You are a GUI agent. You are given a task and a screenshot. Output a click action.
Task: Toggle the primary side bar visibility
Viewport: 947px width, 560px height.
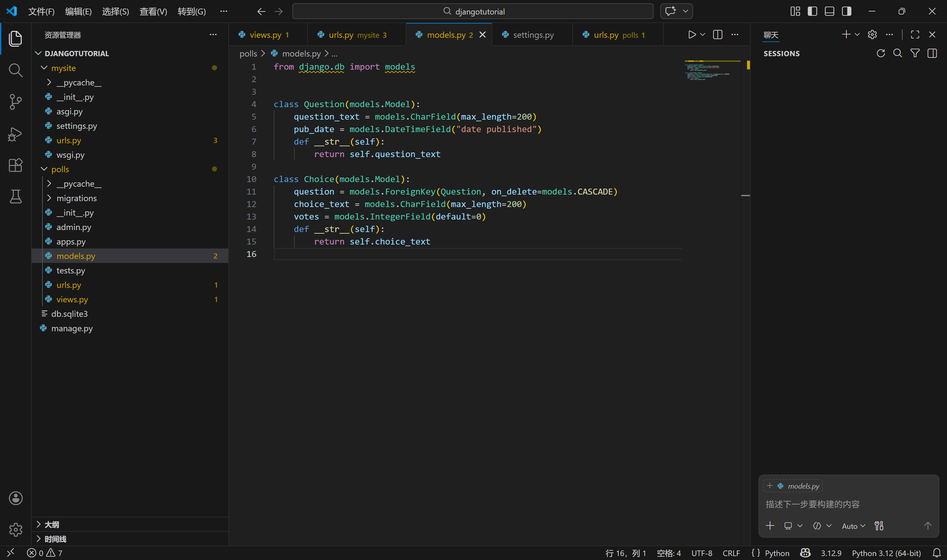(812, 11)
